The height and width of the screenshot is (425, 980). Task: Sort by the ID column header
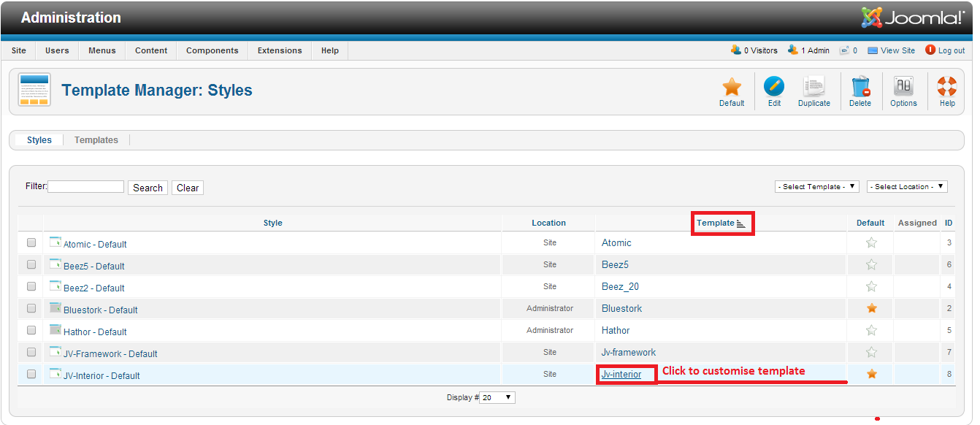(949, 223)
